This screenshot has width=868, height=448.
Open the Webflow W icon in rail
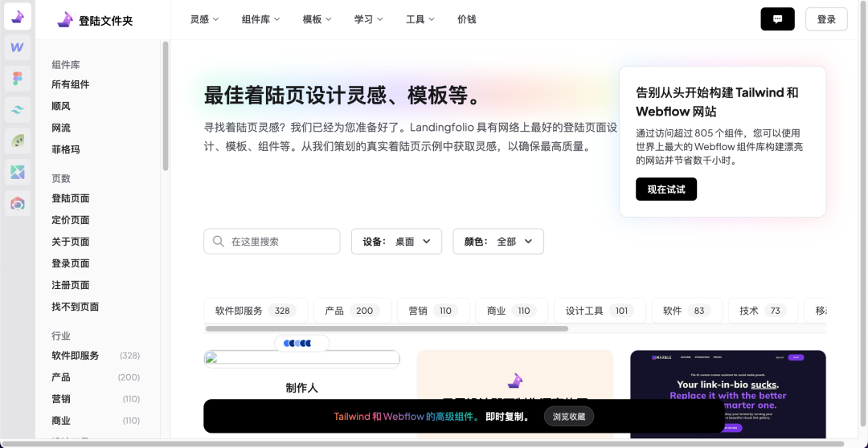click(18, 47)
